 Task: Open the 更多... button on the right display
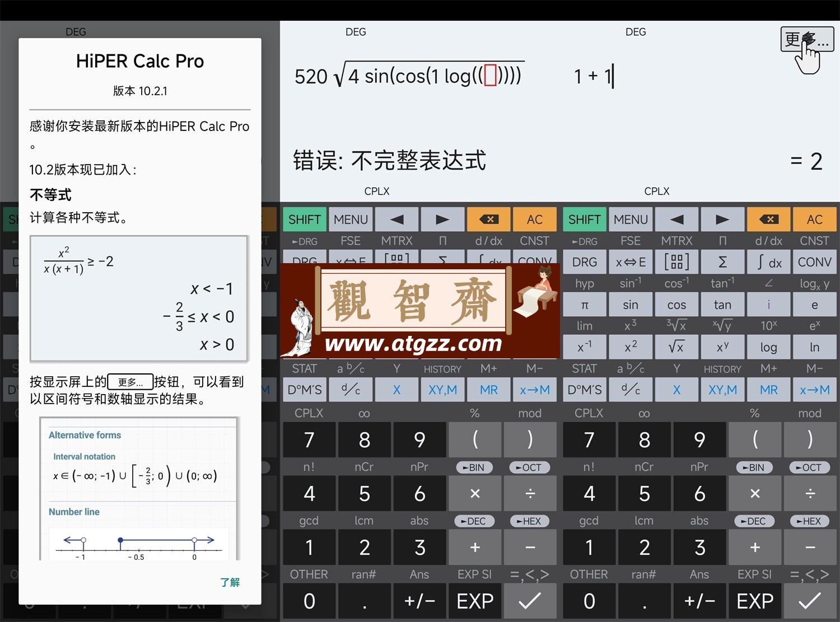[x=807, y=39]
